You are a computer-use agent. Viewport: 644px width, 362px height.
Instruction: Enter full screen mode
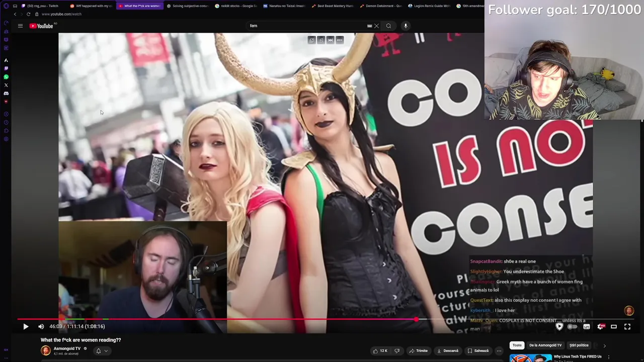click(x=627, y=327)
